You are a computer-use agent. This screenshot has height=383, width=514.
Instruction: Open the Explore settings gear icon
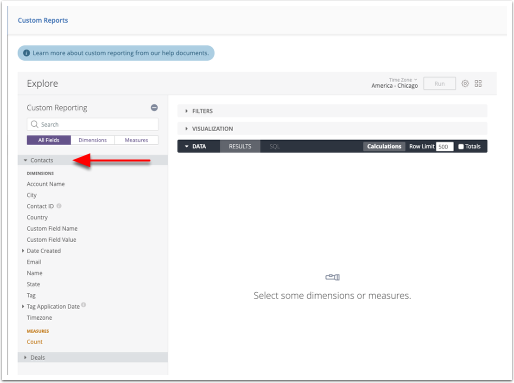tap(465, 83)
